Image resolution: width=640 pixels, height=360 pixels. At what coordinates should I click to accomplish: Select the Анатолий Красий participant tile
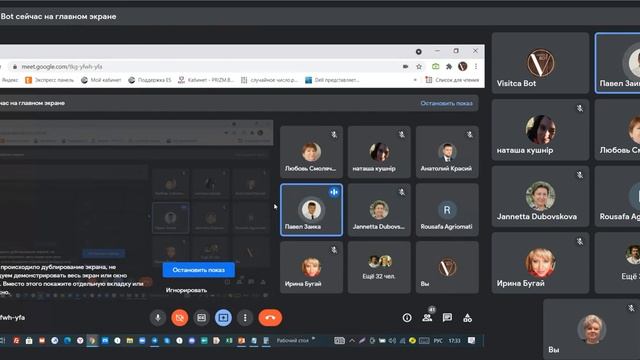(x=447, y=152)
